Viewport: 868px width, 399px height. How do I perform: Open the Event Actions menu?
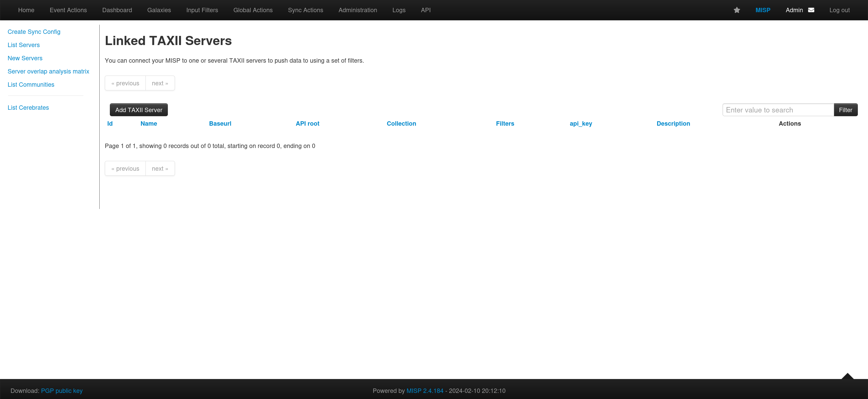(68, 10)
